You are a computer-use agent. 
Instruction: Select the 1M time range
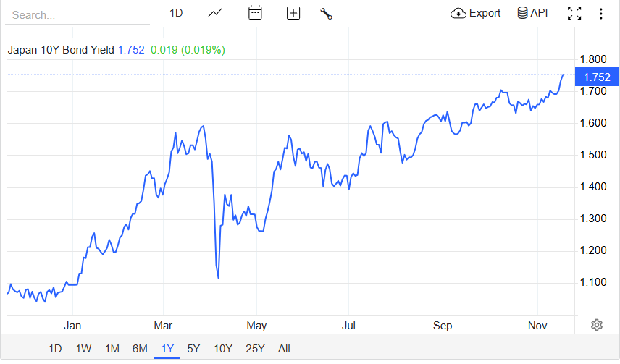point(112,349)
